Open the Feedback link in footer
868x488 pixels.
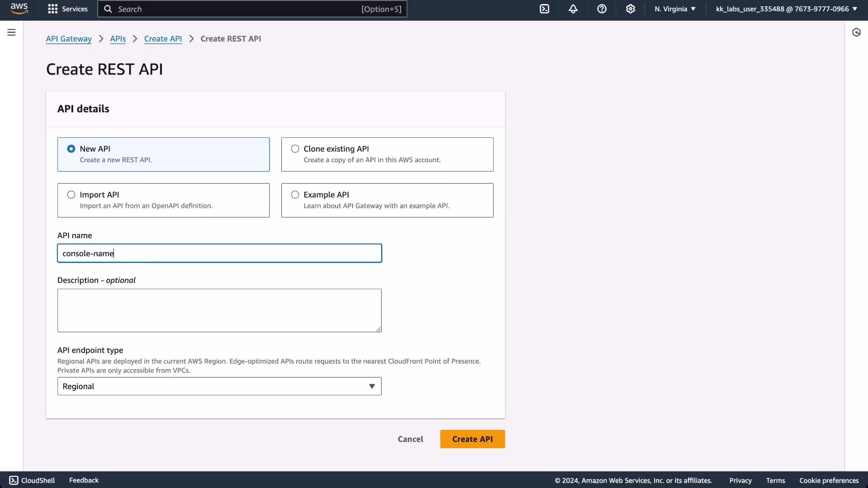pos(84,480)
